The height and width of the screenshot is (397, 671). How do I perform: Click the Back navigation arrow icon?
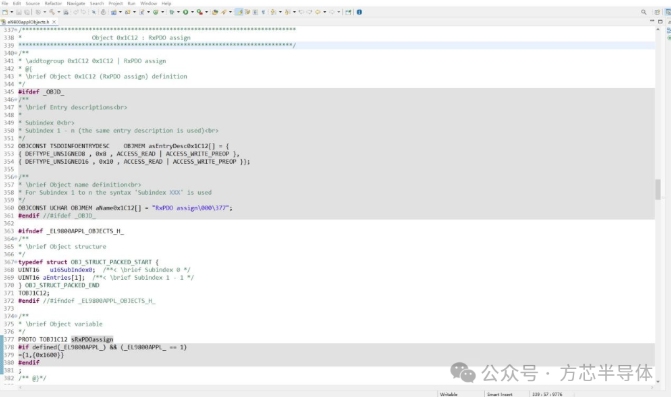318,12
